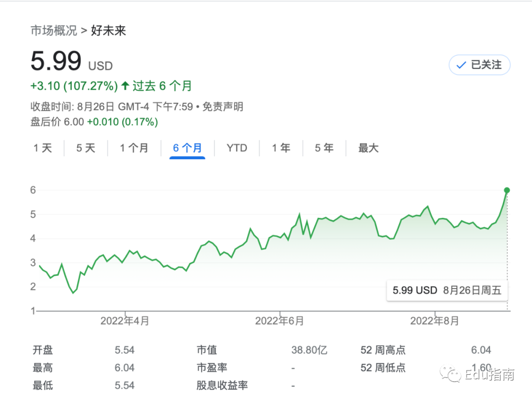Click the 盘后价 6.00 after-hours text
This screenshot has height=398, width=532.
(x=57, y=122)
